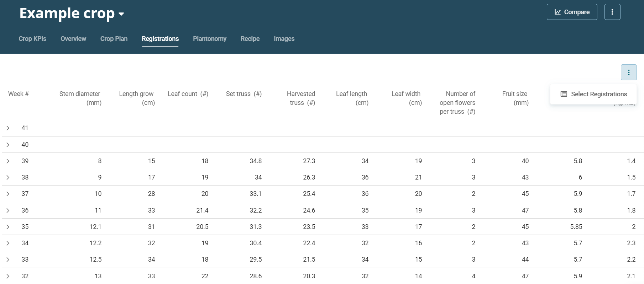Click the Stem diameter (mm) column header

point(80,98)
